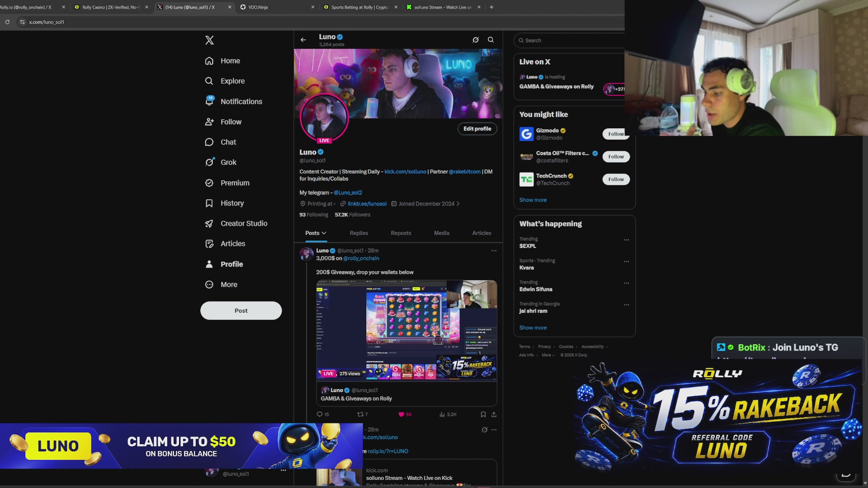The height and width of the screenshot is (488, 868).
Task: Open more options for jai shri ram trend
Action: pyautogui.click(x=627, y=305)
